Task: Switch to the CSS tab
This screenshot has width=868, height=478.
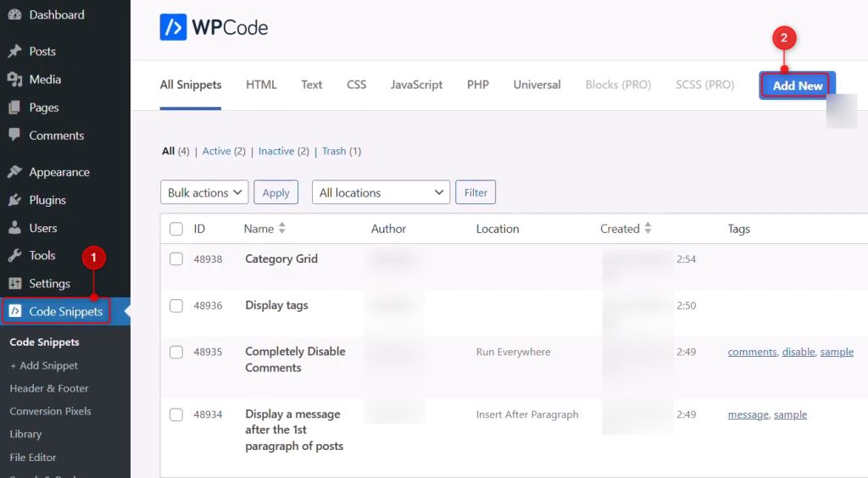Action: pyautogui.click(x=357, y=85)
